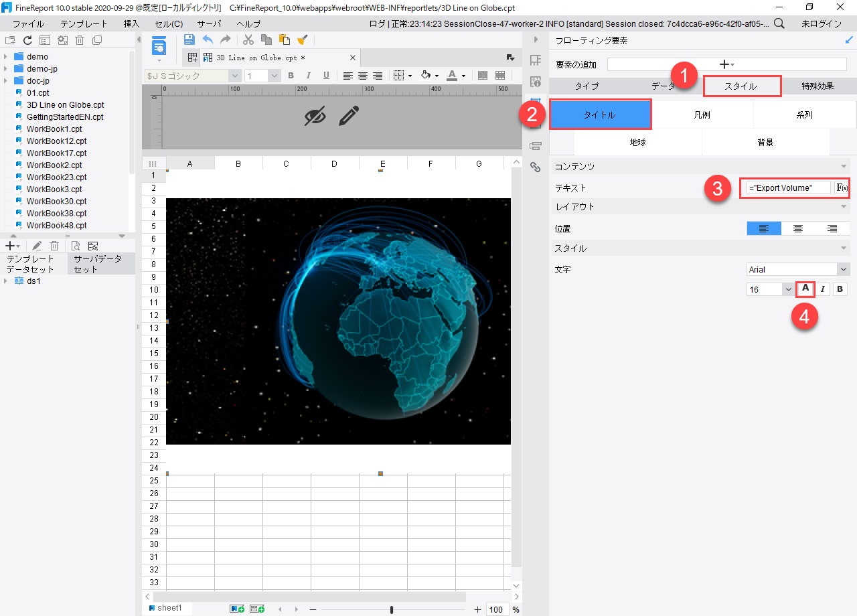
Task: Open title font color picker A
Action: (805, 289)
